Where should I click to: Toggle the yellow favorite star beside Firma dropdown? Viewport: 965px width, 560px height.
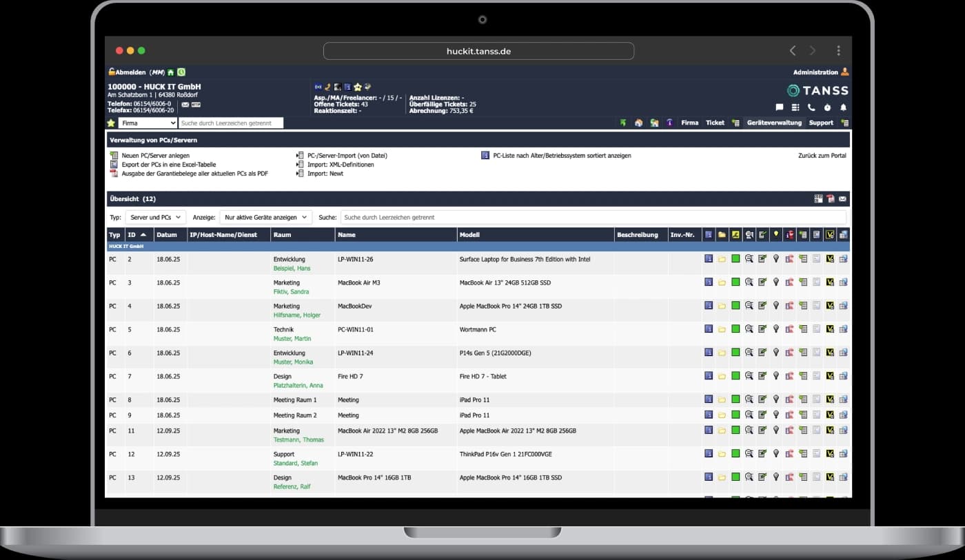tap(111, 123)
